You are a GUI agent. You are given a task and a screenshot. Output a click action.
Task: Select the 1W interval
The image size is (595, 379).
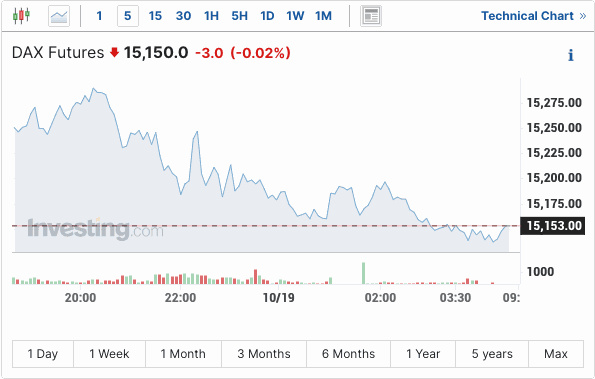(x=295, y=16)
